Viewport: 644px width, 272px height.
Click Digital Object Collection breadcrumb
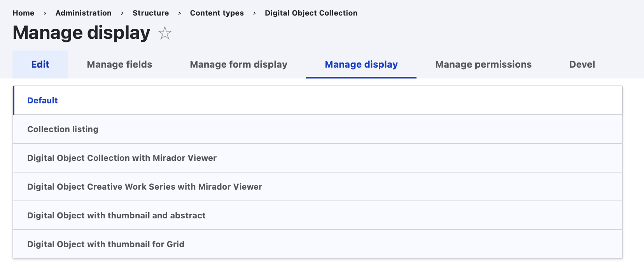(311, 13)
